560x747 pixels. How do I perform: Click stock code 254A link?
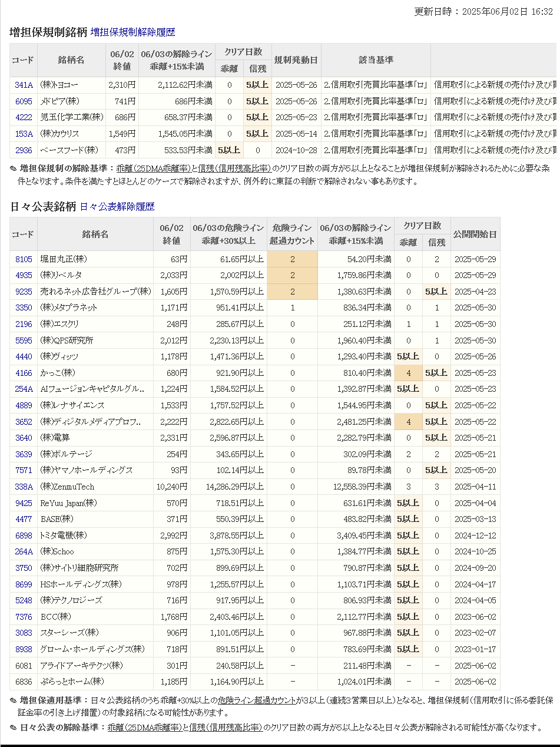pos(24,389)
